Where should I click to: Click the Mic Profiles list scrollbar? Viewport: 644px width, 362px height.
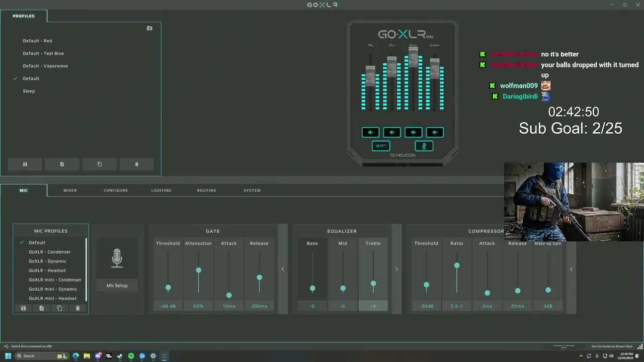click(86, 270)
